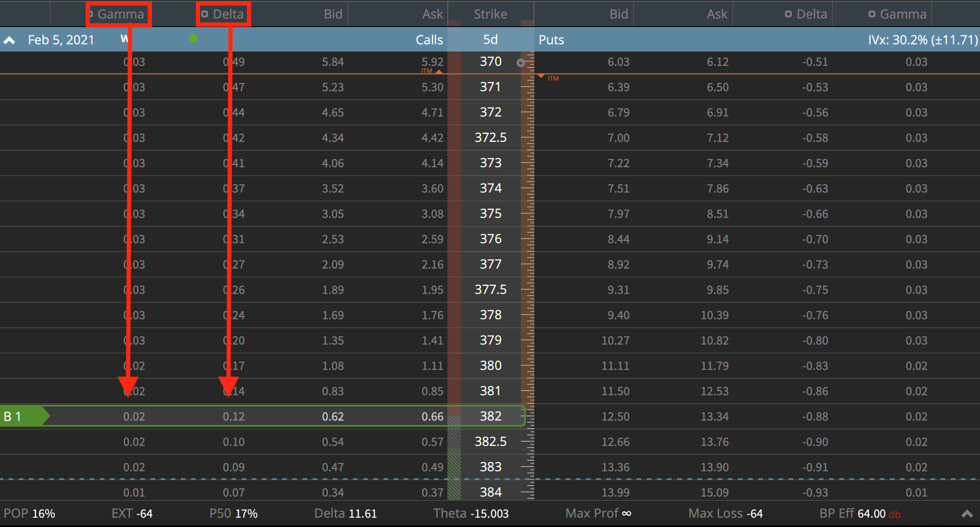This screenshot has width=980, height=527.
Task: Click call ask 5.92 at strike 370
Action: 433,62
